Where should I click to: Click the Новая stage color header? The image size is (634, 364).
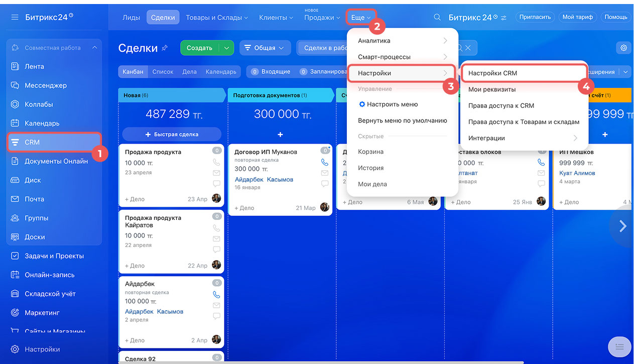tap(171, 95)
